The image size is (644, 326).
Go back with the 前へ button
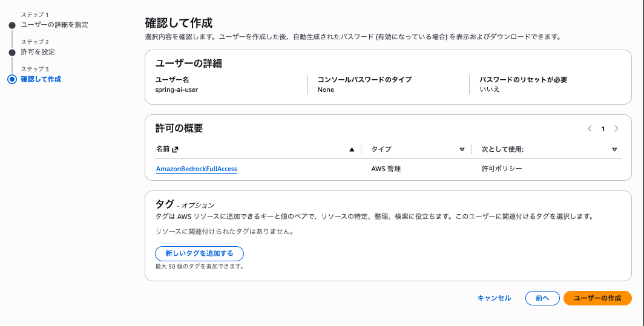tap(542, 298)
